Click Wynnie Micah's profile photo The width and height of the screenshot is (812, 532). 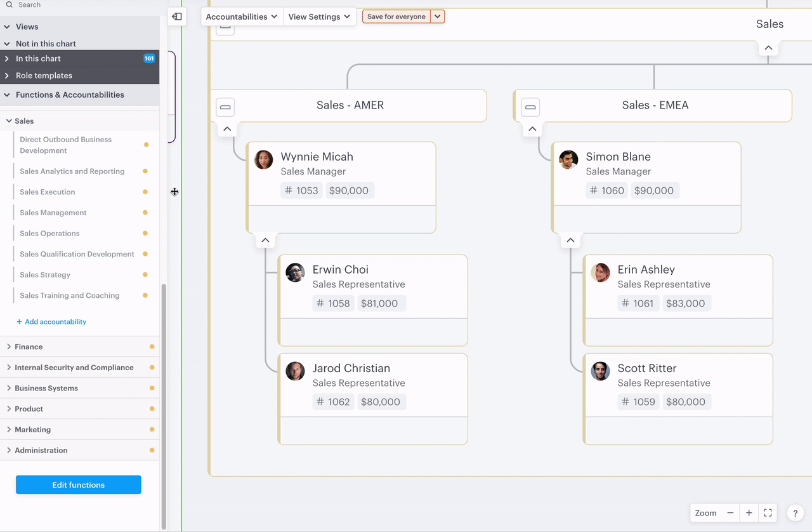(x=263, y=159)
